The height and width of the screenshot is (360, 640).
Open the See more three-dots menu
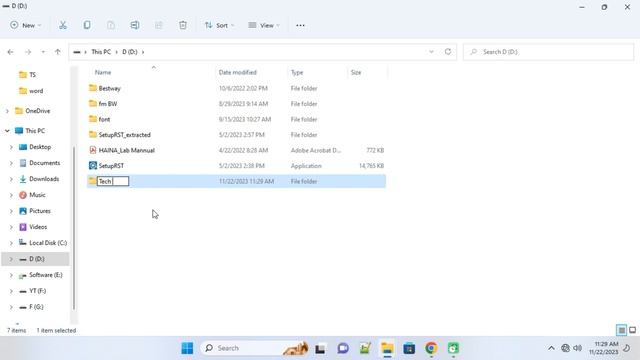pos(300,25)
